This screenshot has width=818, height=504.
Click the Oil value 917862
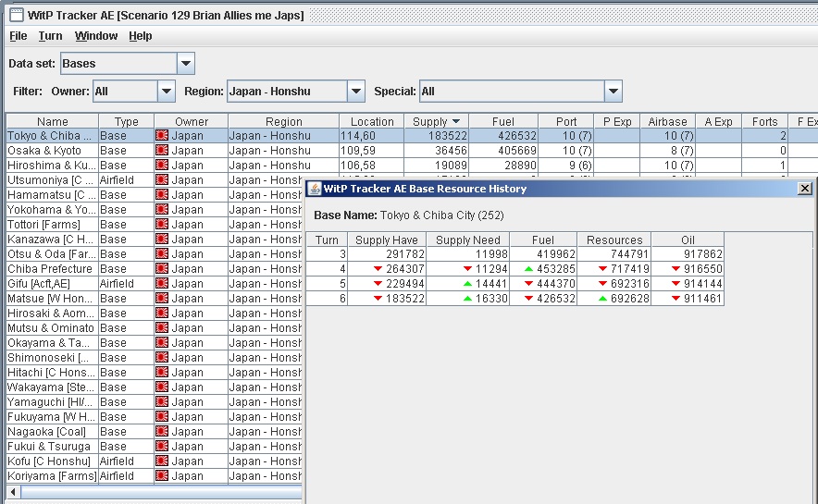click(x=703, y=253)
